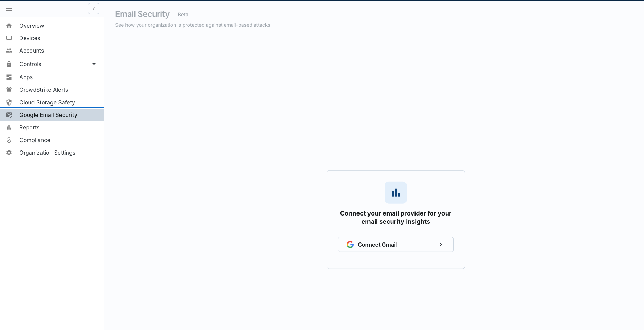Select Controls menu item
The height and width of the screenshot is (330, 644).
(52, 64)
